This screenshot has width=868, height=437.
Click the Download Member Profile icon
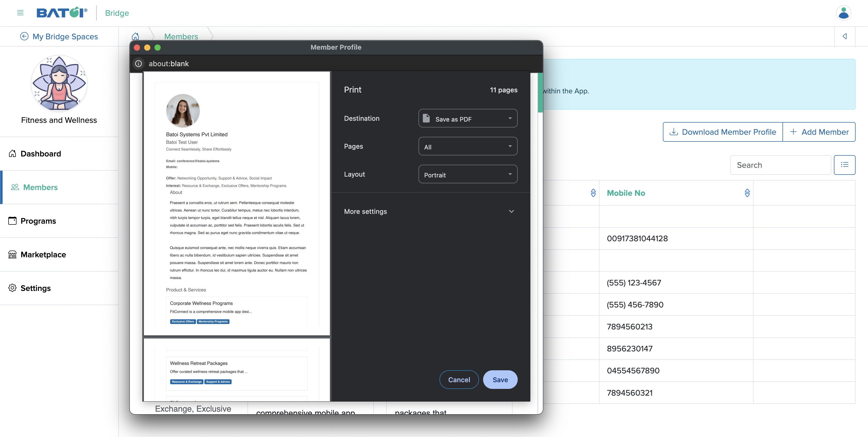tap(674, 132)
